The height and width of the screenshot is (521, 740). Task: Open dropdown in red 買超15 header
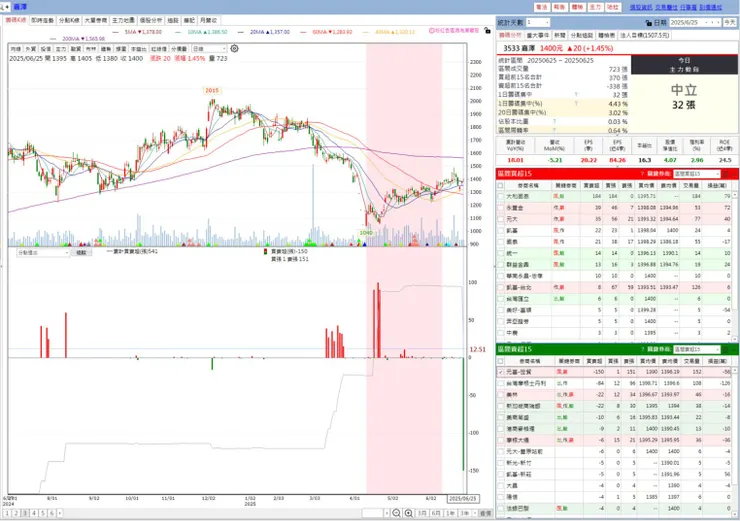696,174
